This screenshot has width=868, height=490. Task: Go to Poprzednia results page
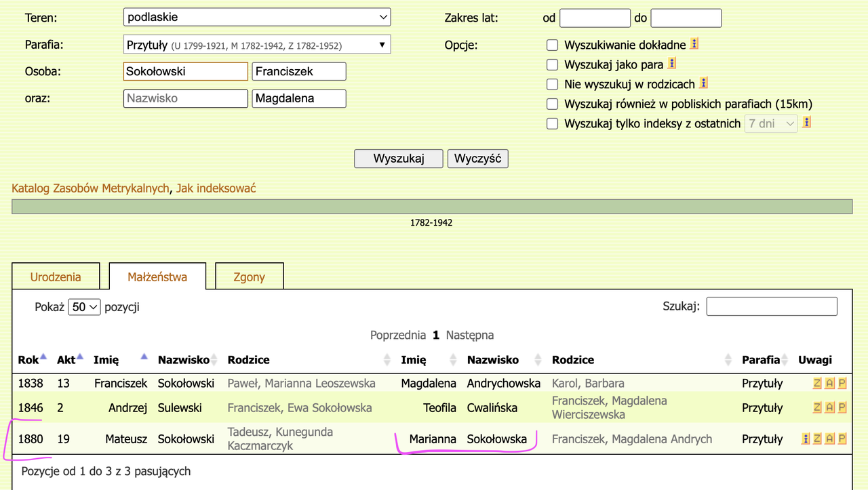tap(398, 335)
